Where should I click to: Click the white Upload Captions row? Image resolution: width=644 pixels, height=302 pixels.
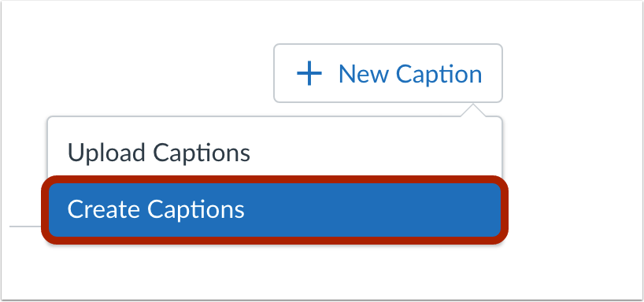(x=274, y=153)
